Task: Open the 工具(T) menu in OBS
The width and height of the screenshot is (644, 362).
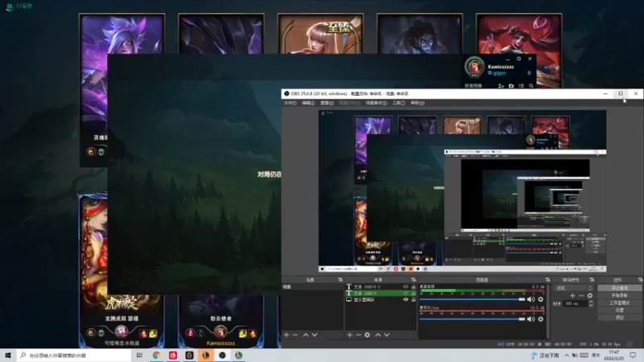Action: click(398, 103)
